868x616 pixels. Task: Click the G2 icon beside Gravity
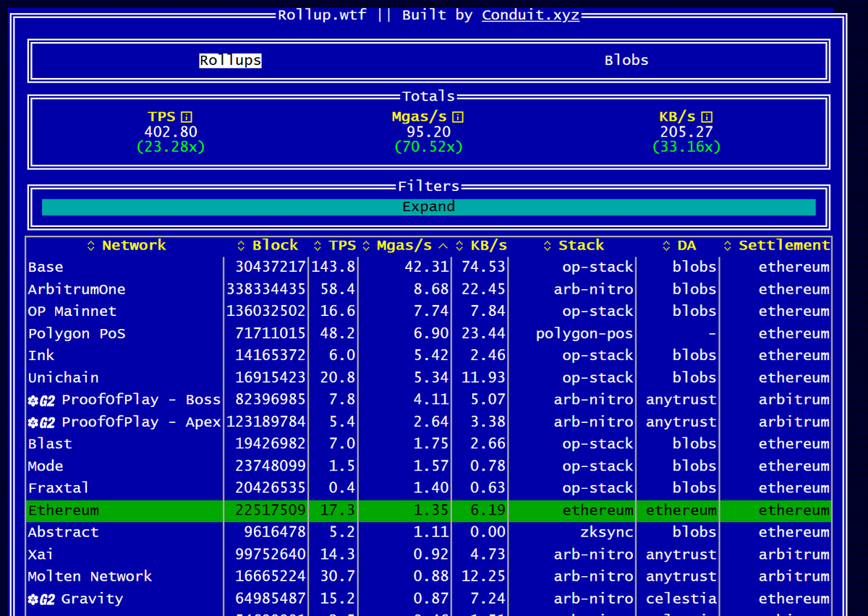click(x=41, y=599)
